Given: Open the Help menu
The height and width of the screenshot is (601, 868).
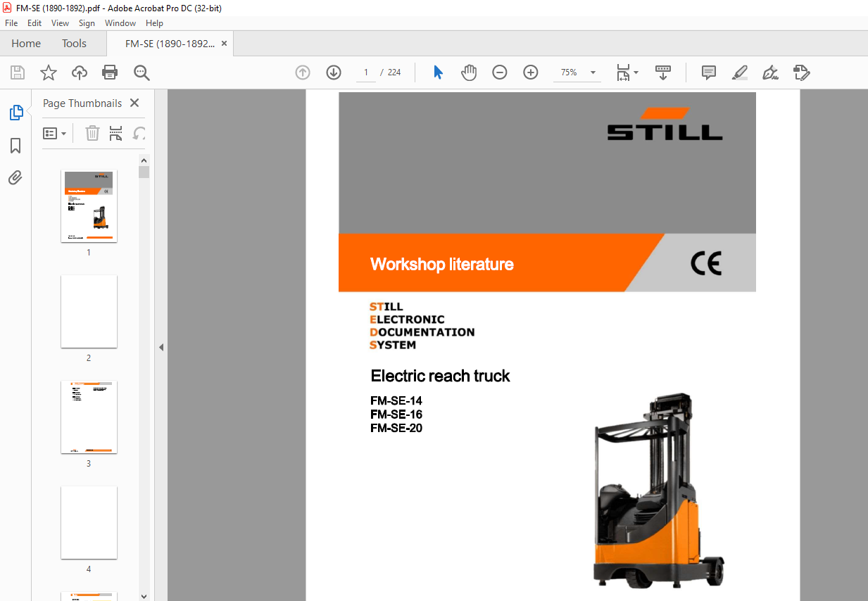Looking at the screenshot, I should coord(154,23).
